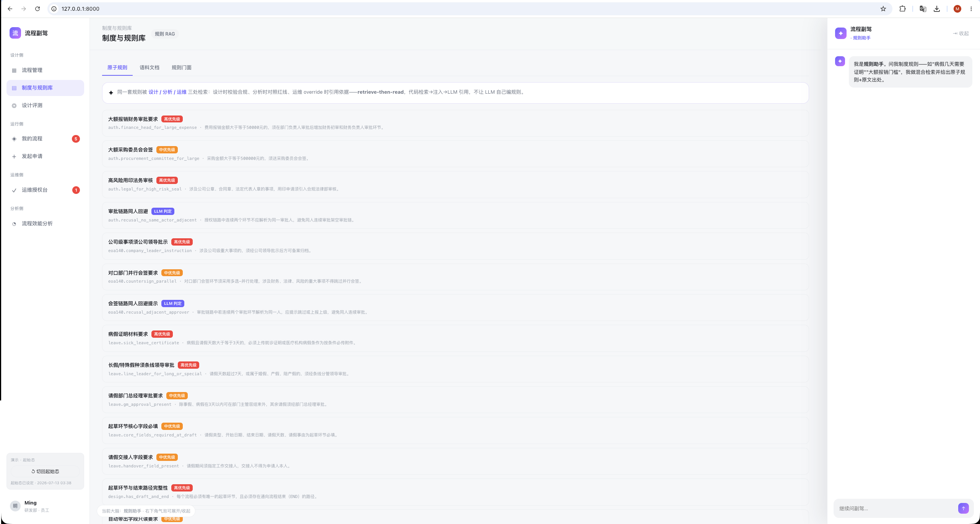Open the 请假交接人字段要求 rule card

coord(455,461)
